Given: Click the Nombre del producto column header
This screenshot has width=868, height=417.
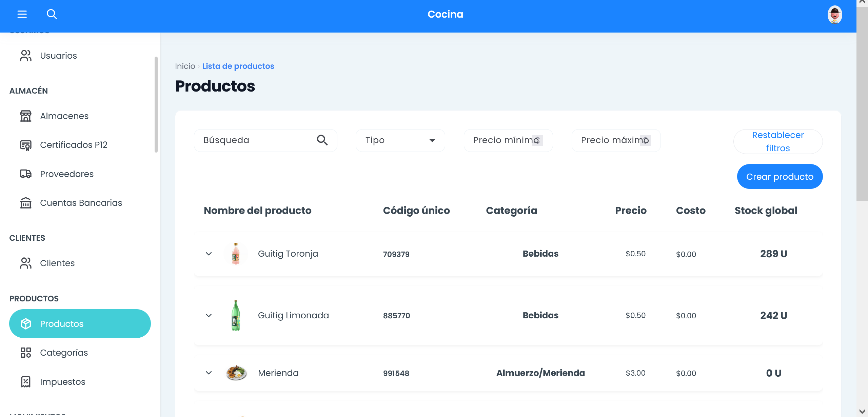Looking at the screenshot, I should pos(257,211).
